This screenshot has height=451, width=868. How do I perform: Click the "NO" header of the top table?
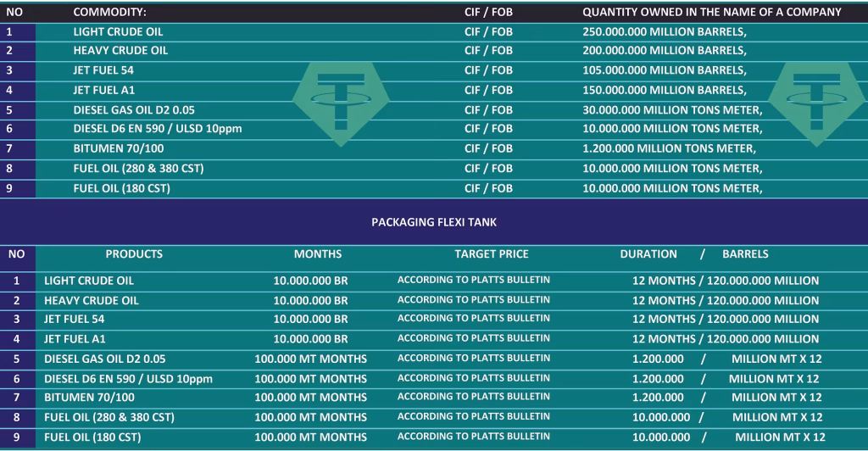(x=14, y=13)
